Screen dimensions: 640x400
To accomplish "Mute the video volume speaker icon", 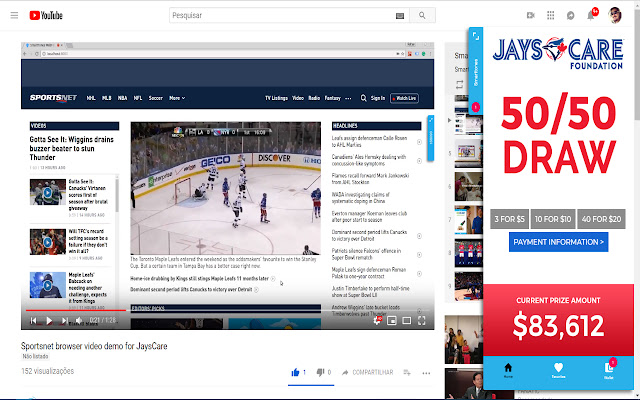I will [x=79, y=321].
